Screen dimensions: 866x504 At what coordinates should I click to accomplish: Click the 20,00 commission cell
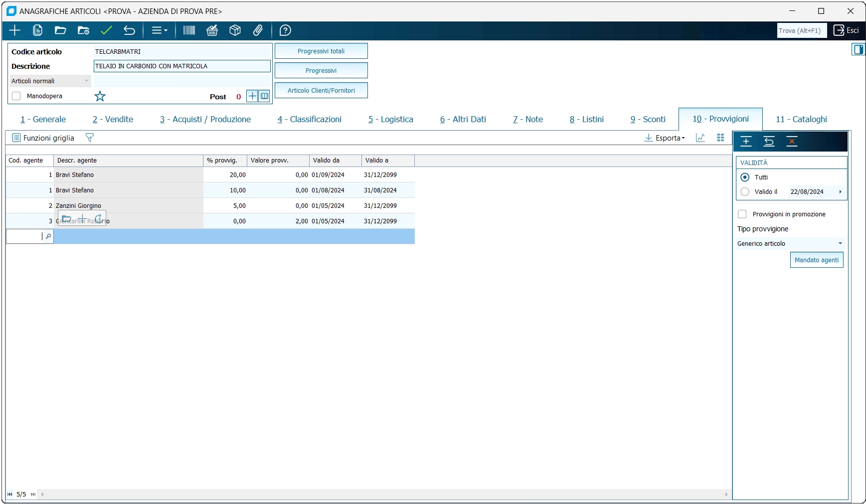coord(225,175)
